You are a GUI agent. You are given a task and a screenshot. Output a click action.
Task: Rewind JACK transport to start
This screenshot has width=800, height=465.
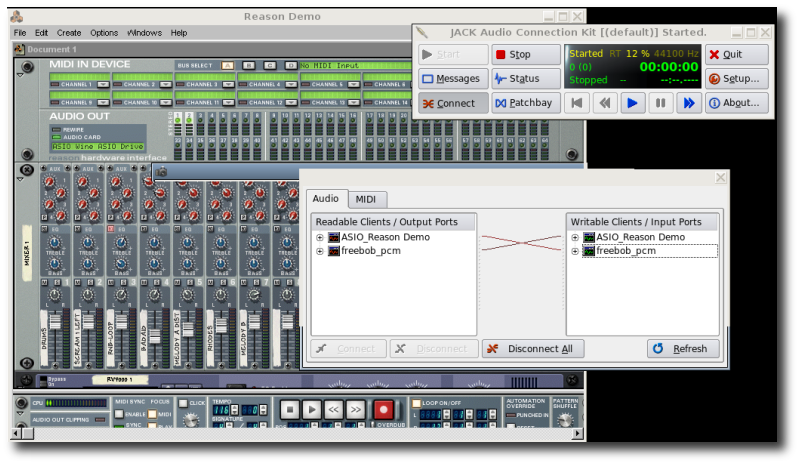tap(576, 102)
